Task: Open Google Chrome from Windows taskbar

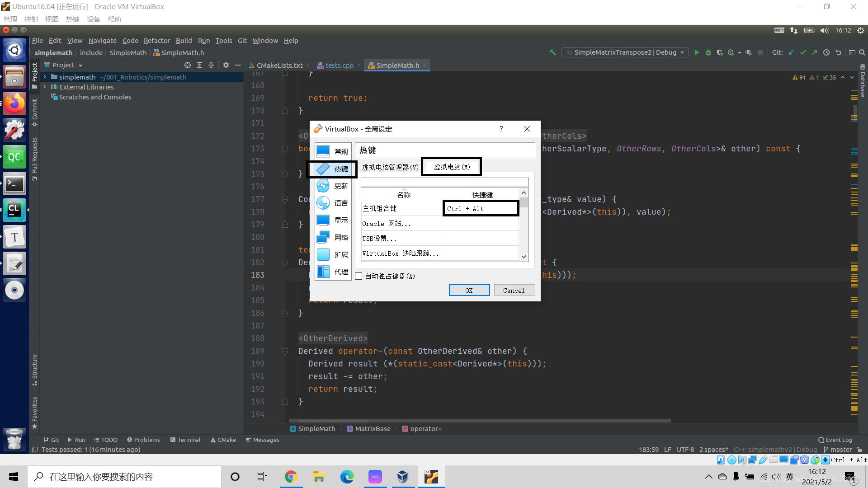Action: (291, 477)
